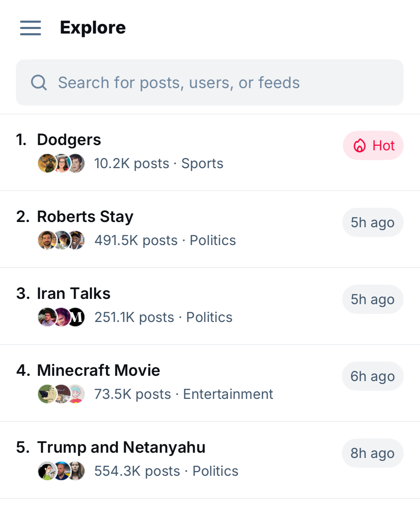420x509 pixels.
Task: Open the hamburger navigation menu
Action: (x=30, y=28)
